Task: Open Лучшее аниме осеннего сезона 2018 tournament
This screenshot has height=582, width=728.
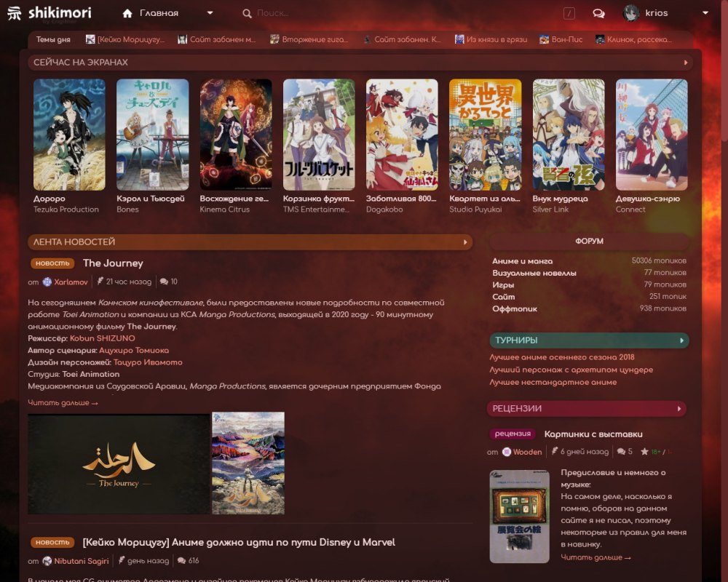Action: (562, 357)
